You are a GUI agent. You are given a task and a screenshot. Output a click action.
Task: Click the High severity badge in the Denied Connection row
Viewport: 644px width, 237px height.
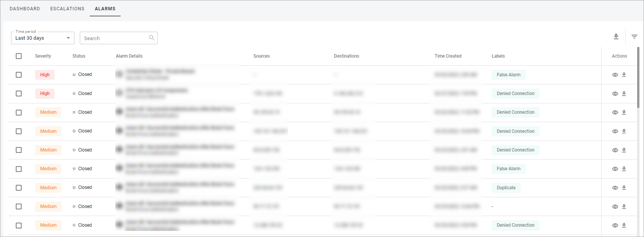point(45,94)
